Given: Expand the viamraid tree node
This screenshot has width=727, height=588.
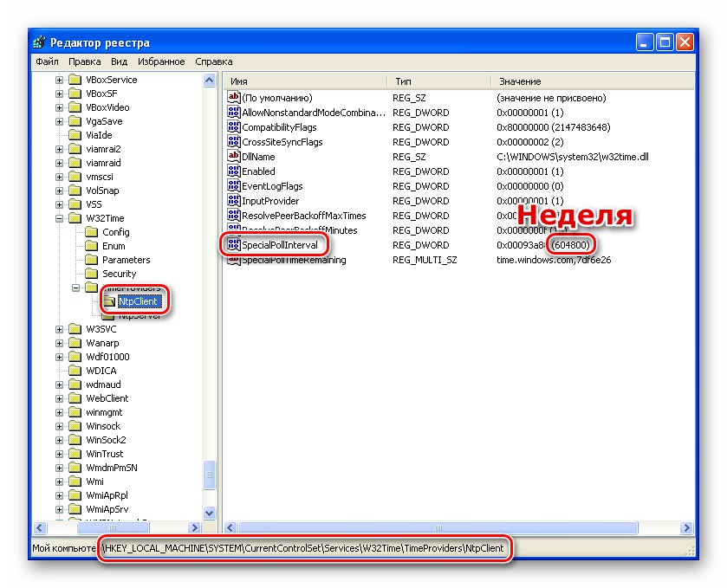Looking at the screenshot, I should [x=59, y=163].
